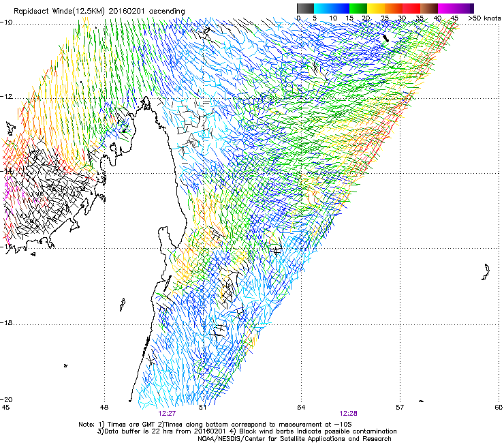This screenshot has width=504, height=443.
Task: Select the green 15-20 knots color band
Action: pyautogui.click(x=358, y=8)
